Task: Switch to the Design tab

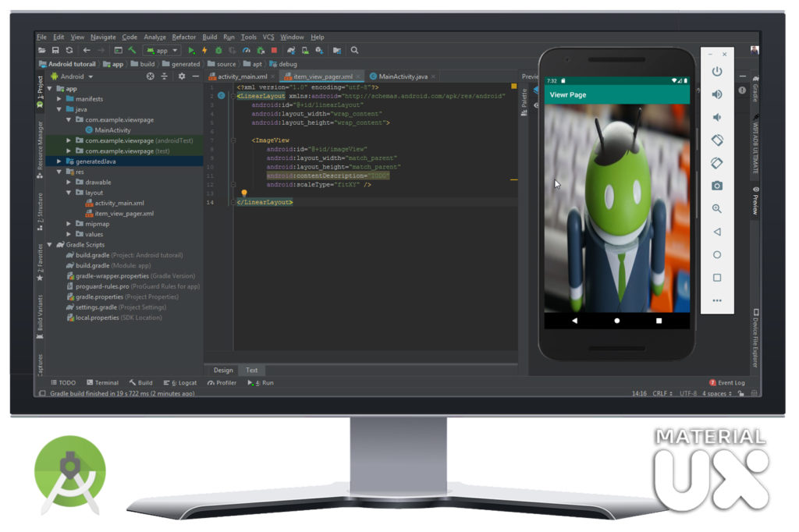Action: 223,371
